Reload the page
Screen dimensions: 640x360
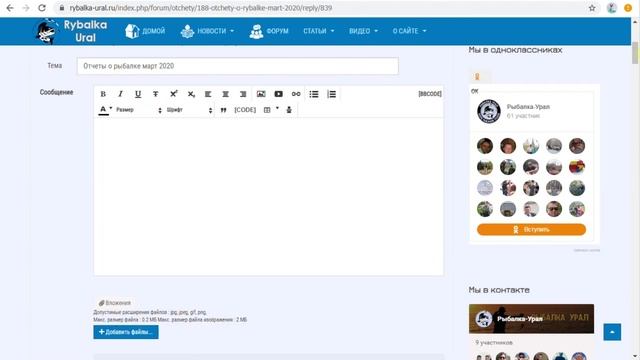(x=42, y=8)
